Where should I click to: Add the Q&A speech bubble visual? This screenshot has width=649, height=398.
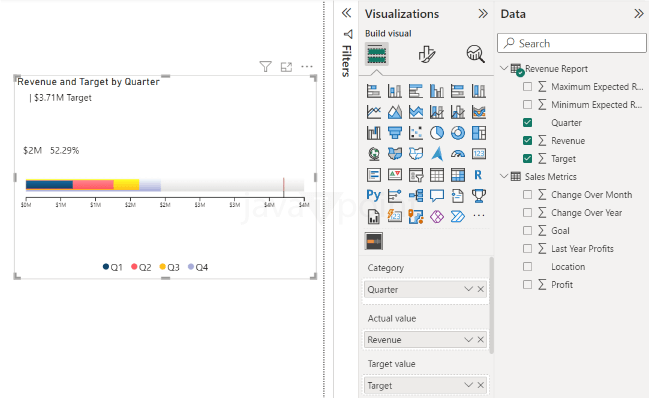coord(437,195)
